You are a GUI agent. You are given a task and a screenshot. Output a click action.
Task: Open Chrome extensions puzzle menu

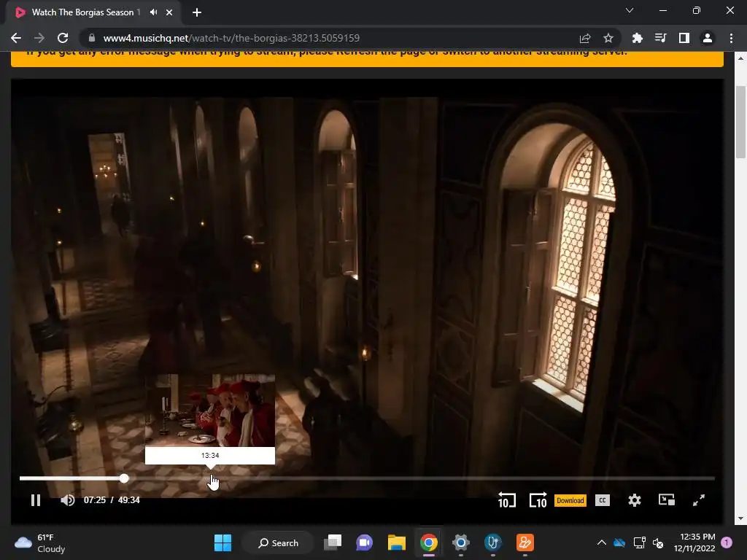click(x=638, y=38)
